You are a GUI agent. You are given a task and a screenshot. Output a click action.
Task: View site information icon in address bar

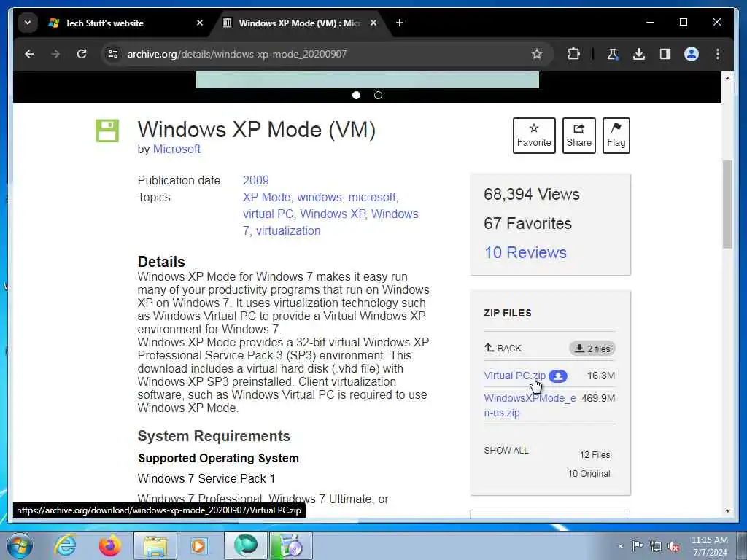(x=113, y=54)
